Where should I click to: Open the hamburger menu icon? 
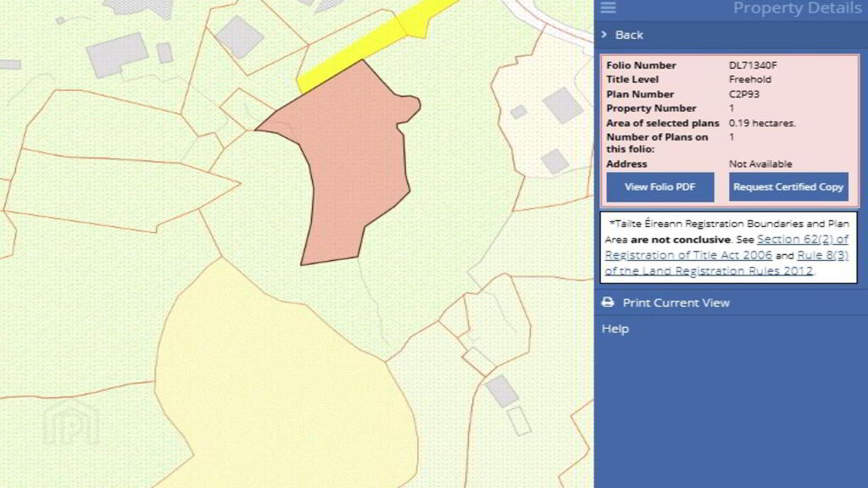[x=608, y=8]
